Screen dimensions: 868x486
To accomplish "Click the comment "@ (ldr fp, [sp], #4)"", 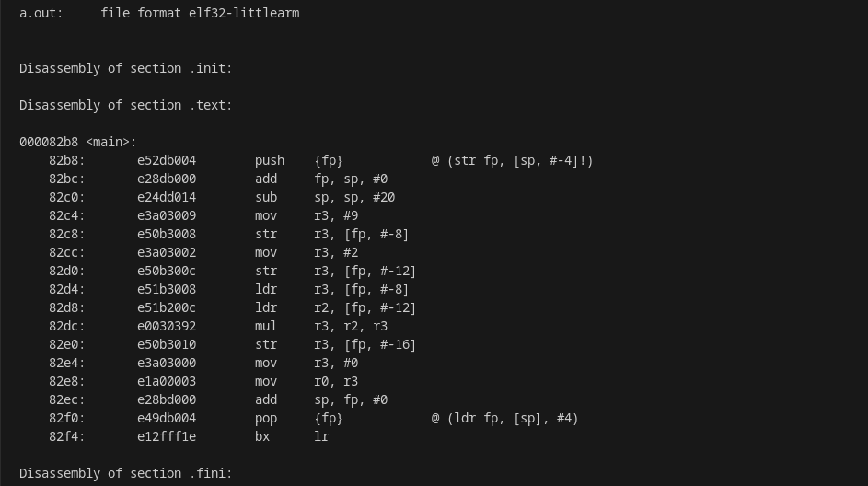I will [x=505, y=418].
